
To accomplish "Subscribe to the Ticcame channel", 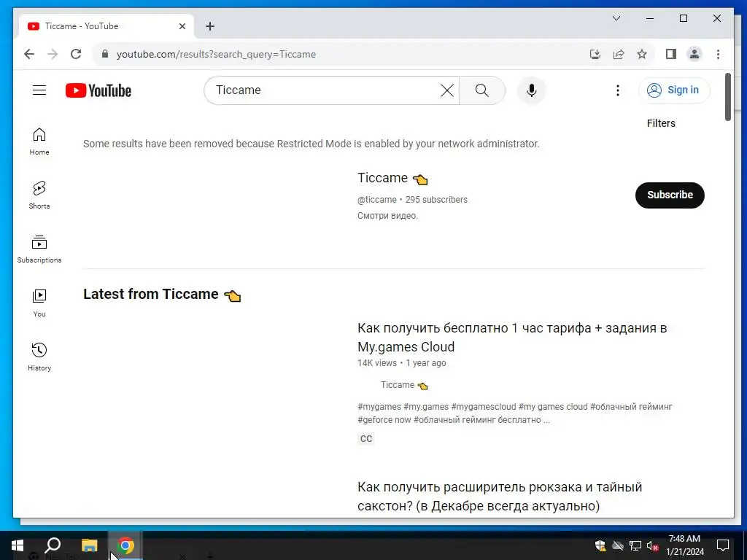I will tap(670, 195).
